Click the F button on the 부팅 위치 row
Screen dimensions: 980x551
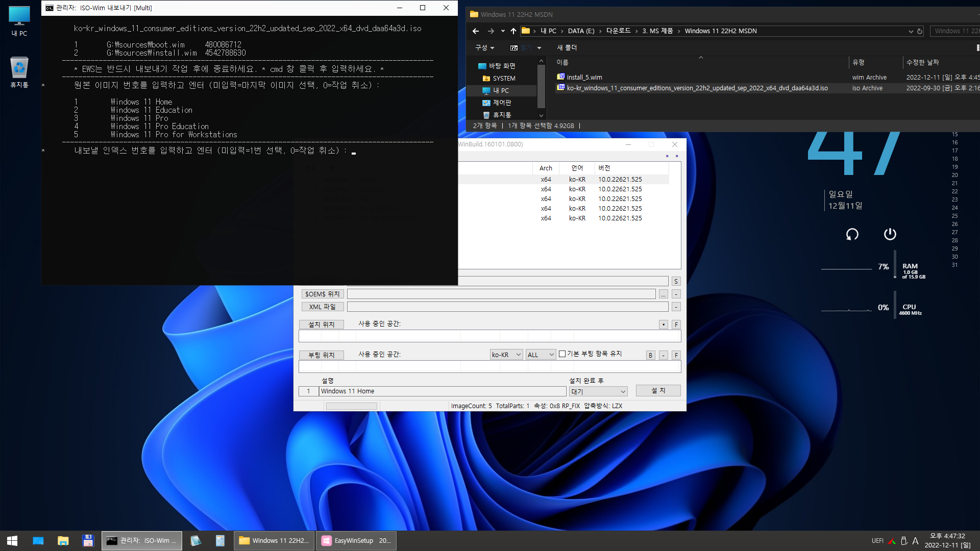click(x=676, y=355)
